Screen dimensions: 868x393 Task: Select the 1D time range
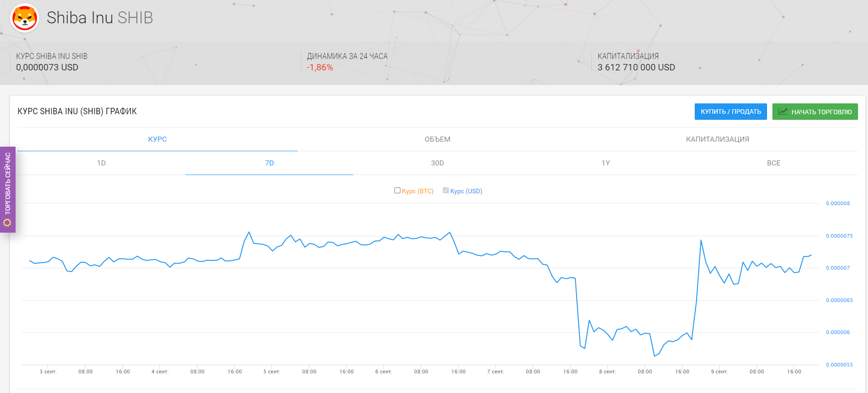pyautogui.click(x=101, y=163)
